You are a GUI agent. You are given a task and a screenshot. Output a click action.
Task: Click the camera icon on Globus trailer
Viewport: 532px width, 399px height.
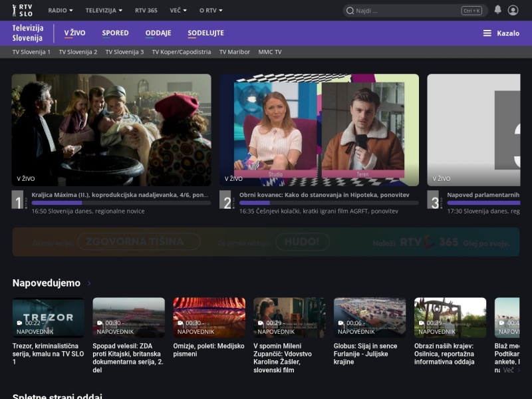(x=340, y=323)
